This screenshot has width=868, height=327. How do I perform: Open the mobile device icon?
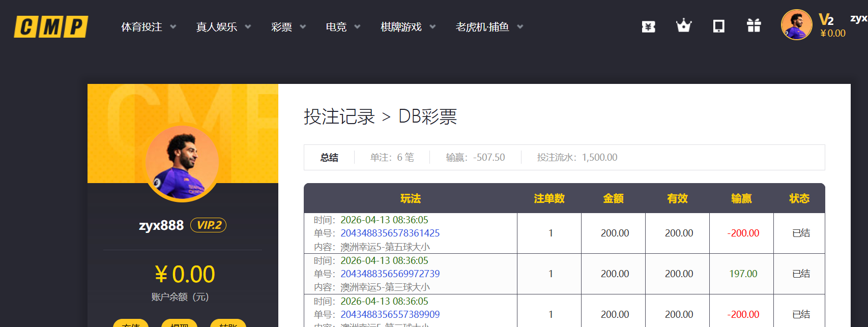click(718, 26)
